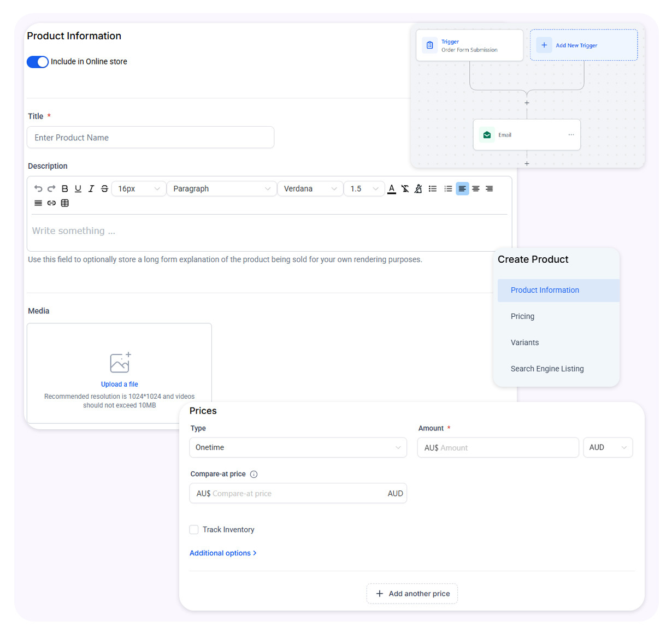Expand the Onetime price type dropdown

(298, 447)
